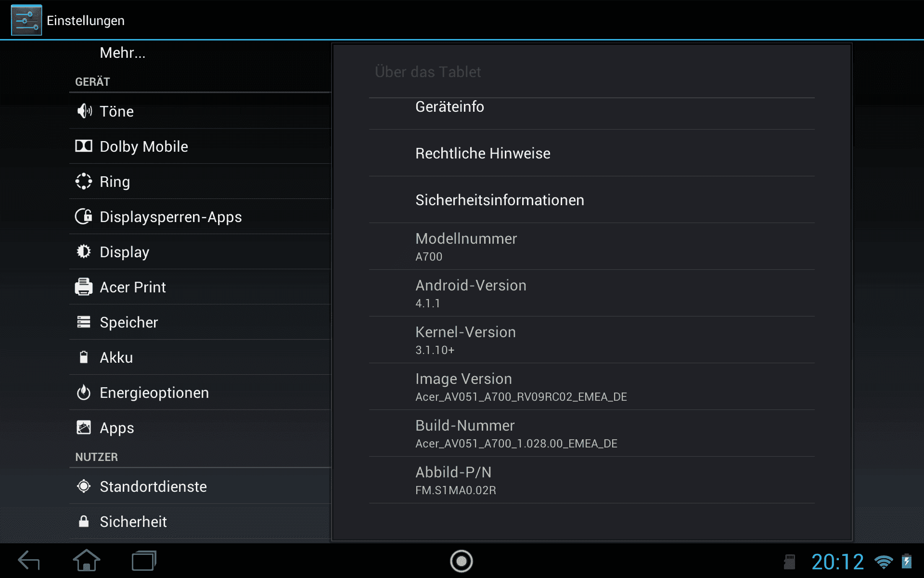This screenshot has width=924, height=578.
Task: Tap the Home navigation button
Action: pos(87,561)
